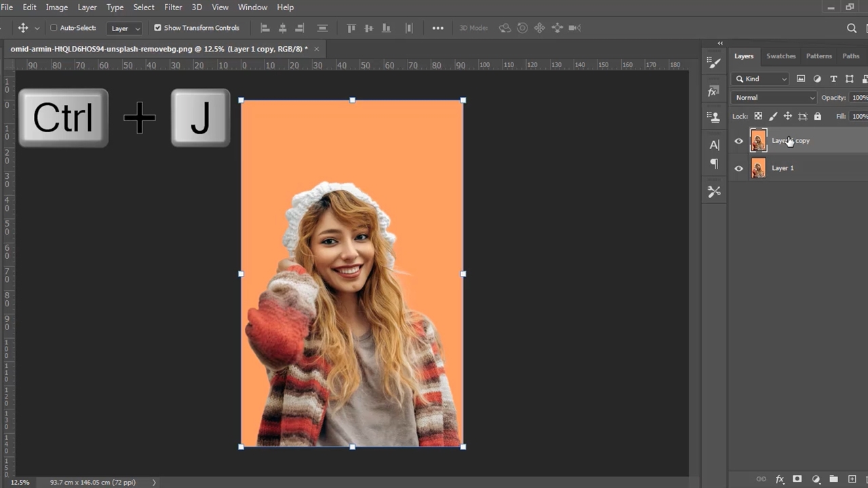Open the Clone Source panel icon
Screen dimensions: 868x488
[x=713, y=117]
